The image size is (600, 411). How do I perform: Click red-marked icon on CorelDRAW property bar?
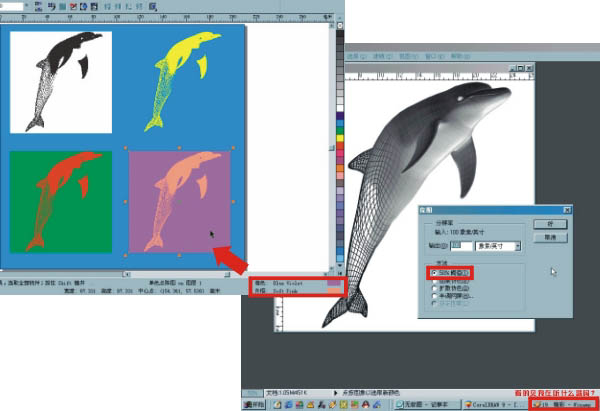pyautogui.click(x=73, y=7)
